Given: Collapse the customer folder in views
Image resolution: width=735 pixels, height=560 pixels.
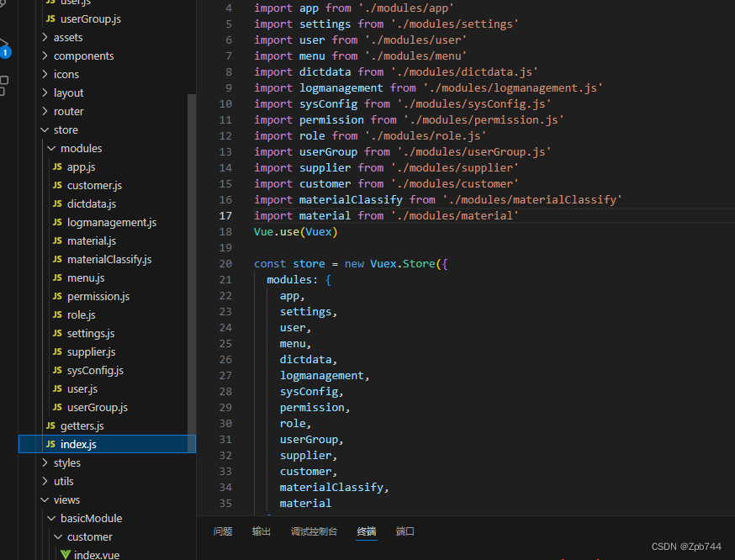Looking at the screenshot, I should click(x=89, y=537).
